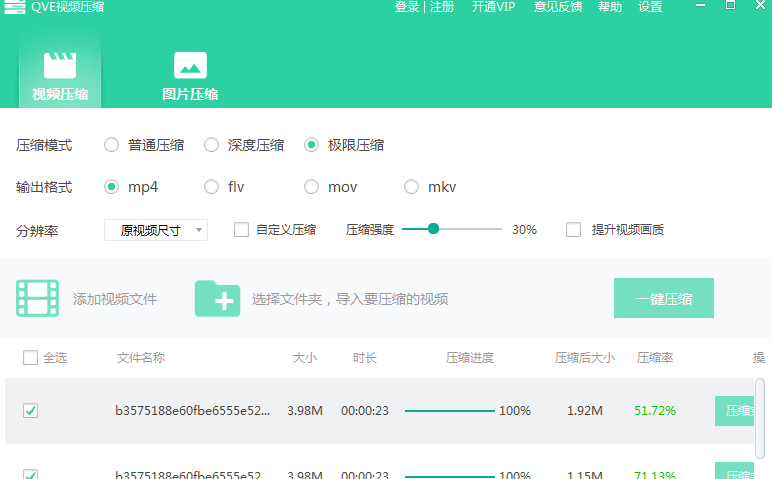Image resolution: width=772 pixels, height=479 pixels.
Task: Click the 1.92M compressed size value
Action: click(585, 411)
